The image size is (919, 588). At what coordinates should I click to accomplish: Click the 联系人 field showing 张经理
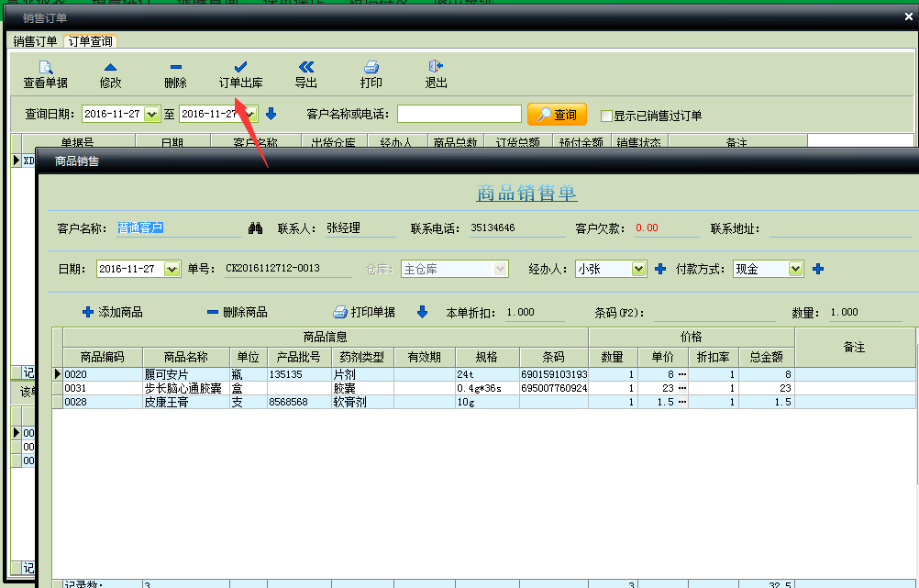click(x=361, y=228)
